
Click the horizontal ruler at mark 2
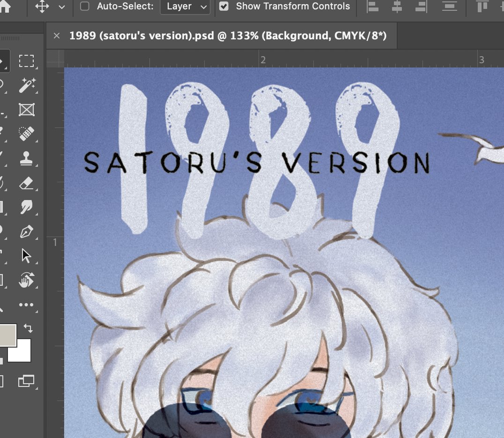click(x=263, y=60)
